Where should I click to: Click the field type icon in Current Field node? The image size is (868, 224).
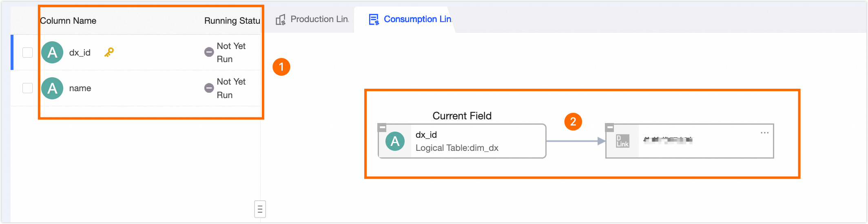(395, 141)
